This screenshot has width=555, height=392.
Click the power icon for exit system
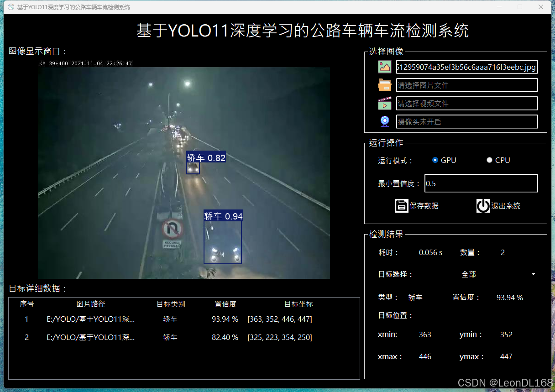483,206
